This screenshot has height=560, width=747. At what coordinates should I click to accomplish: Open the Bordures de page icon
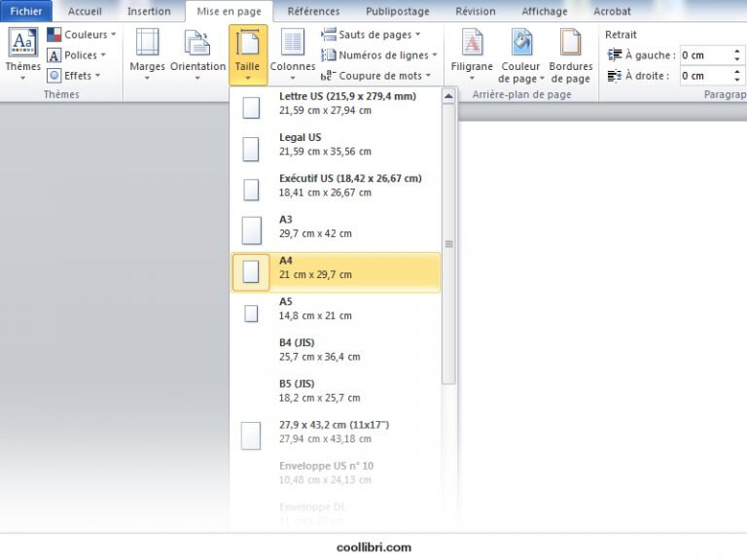tap(571, 43)
